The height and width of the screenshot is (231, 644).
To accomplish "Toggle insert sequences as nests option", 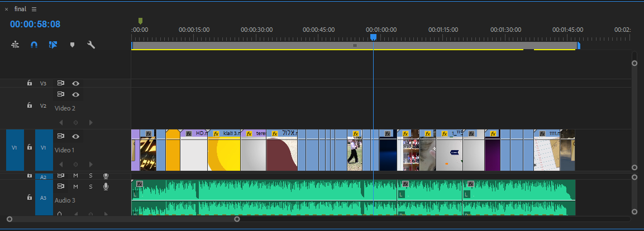I will point(15,45).
